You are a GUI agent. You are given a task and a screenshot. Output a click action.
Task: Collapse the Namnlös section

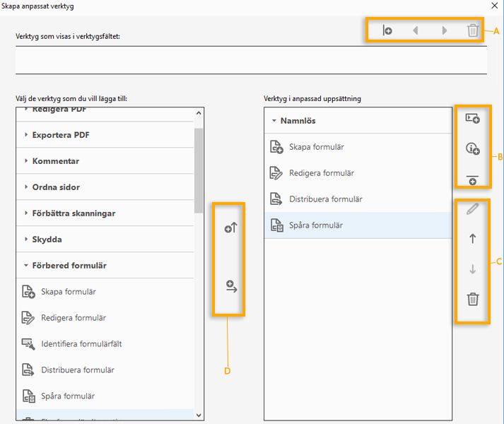click(274, 121)
